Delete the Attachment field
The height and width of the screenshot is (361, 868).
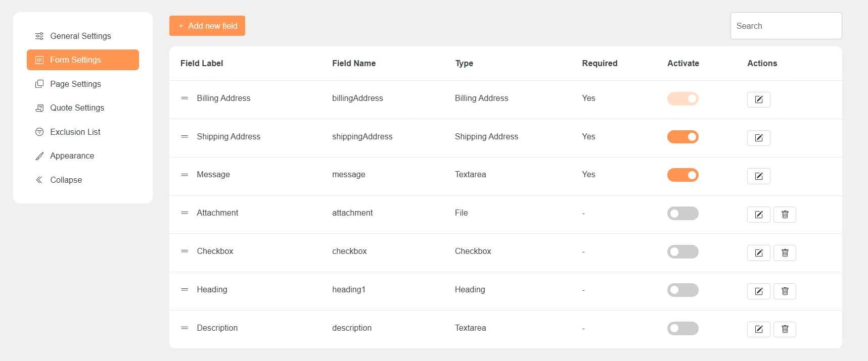785,215
